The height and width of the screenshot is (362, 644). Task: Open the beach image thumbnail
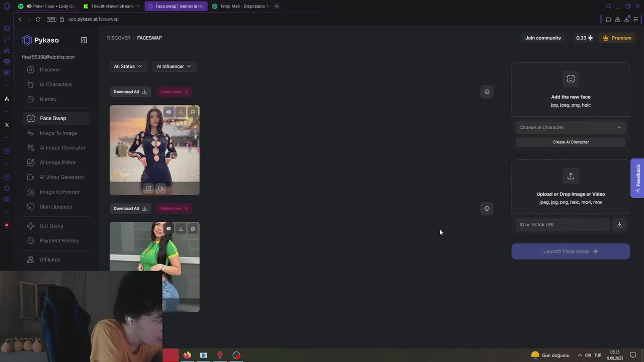tap(154, 150)
